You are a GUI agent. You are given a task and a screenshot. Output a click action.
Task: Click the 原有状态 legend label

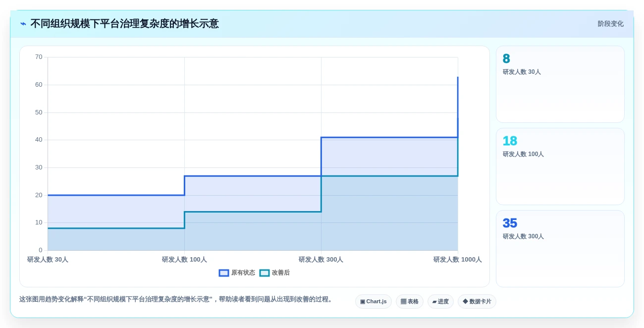click(243, 273)
